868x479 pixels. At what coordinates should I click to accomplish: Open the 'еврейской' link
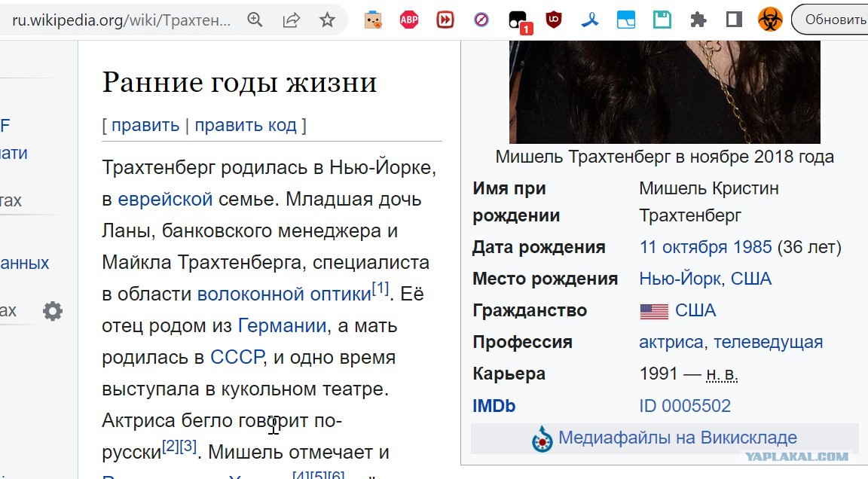(165, 199)
